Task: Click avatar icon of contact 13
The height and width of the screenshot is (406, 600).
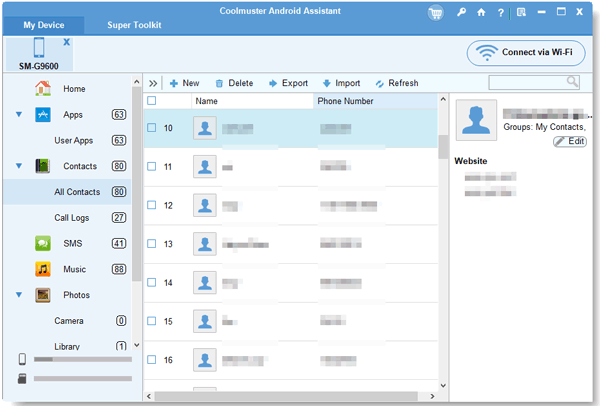Action: point(205,244)
